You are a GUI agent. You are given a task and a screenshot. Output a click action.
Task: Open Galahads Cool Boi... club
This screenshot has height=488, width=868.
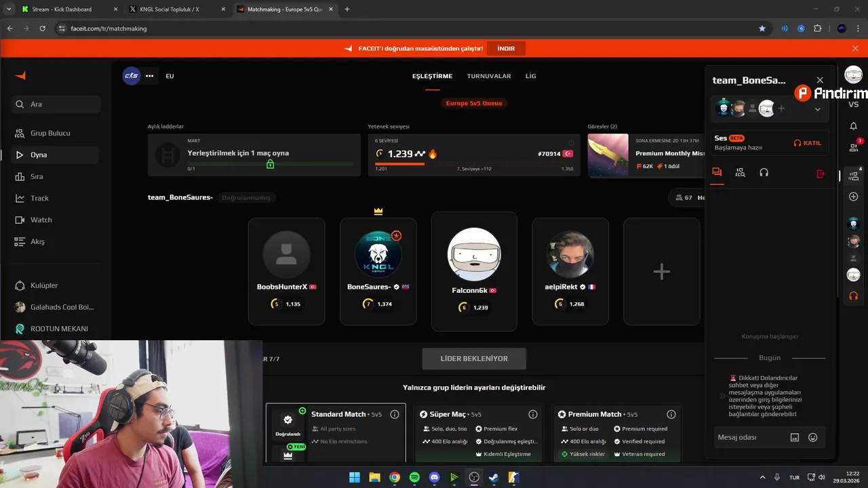pos(56,307)
